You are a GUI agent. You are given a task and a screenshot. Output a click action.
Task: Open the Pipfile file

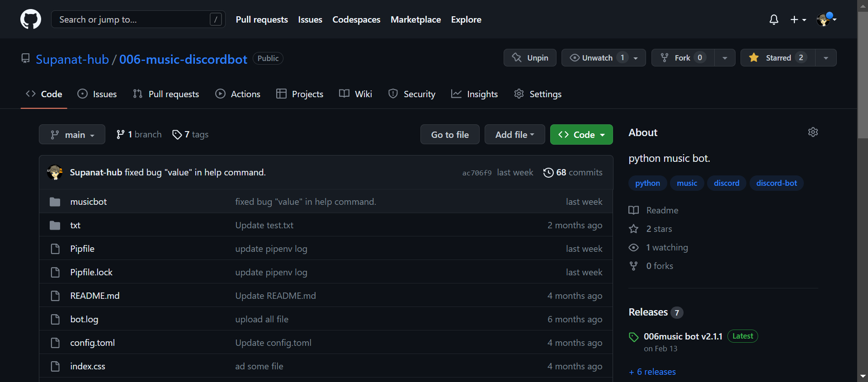(x=82, y=249)
